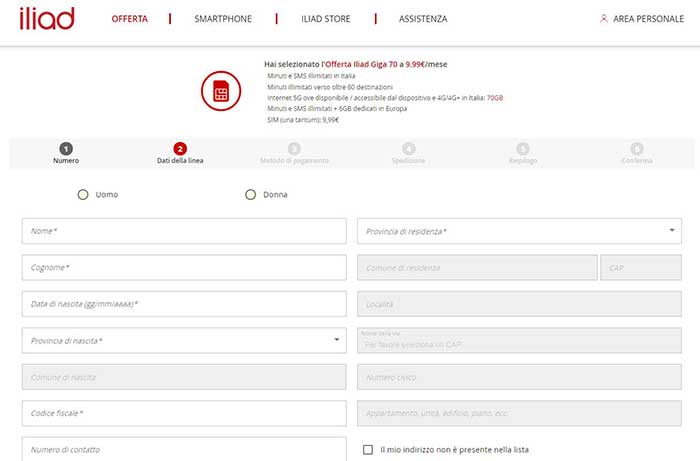Open the SMARTPHONE menu item
700x461 pixels.
(223, 19)
